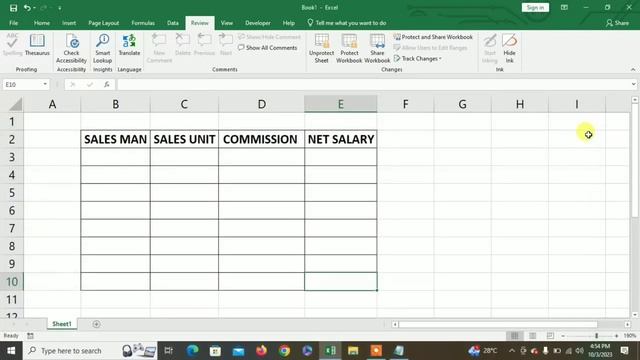Image resolution: width=640 pixels, height=360 pixels.
Task: Save the workbook from the Quick Access Toolbar
Action: pos(13,8)
